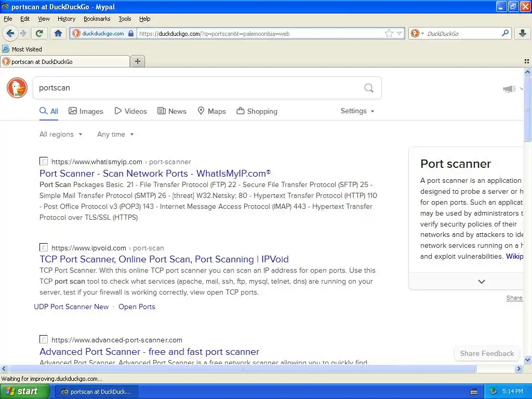Open the Tools menu
The height and width of the screenshot is (399, 532).
(125, 19)
